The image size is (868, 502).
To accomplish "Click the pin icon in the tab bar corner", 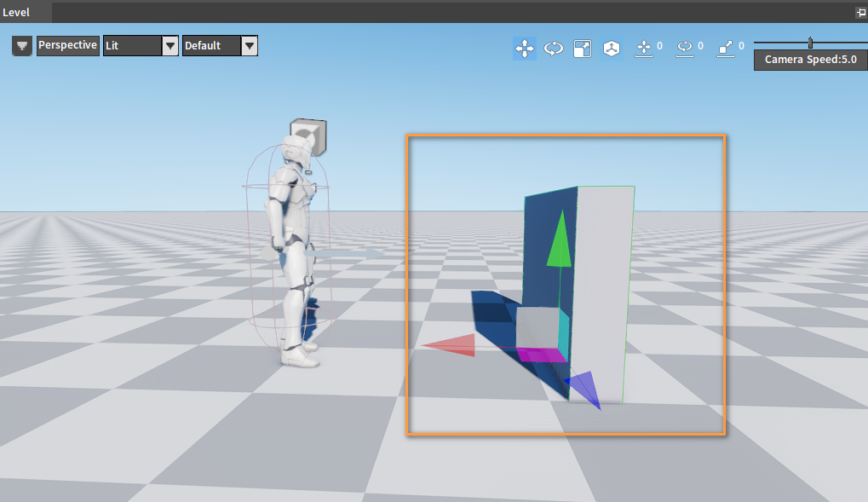I will coord(861,13).
